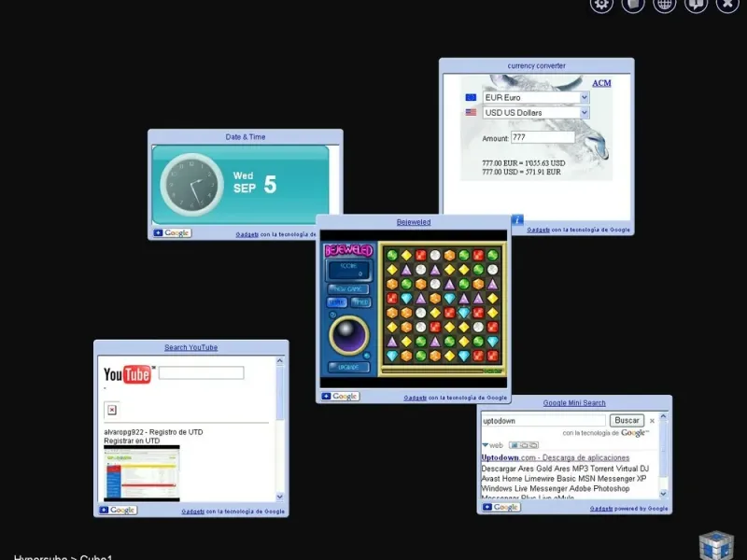Click the Google Mini Search scrollbar thumb
Image resolution: width=747 pixels, height=560 pixels.
point(663,449)
